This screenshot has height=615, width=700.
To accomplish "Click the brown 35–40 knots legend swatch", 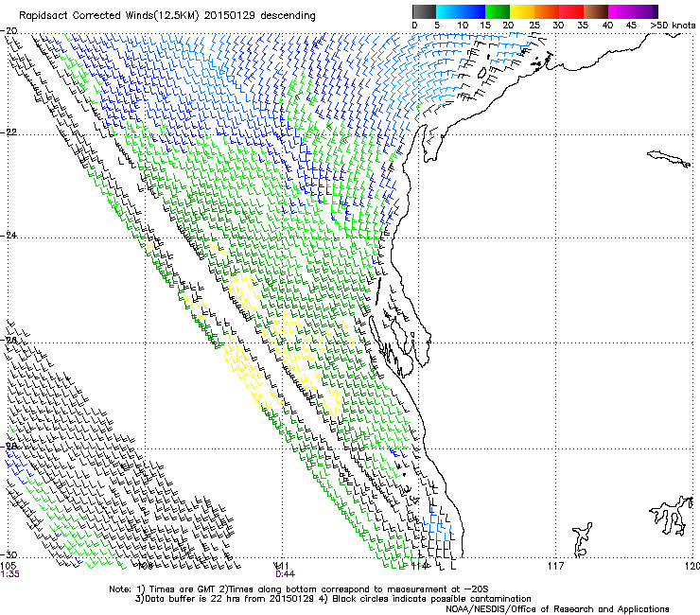I will [x=596, y=11].
